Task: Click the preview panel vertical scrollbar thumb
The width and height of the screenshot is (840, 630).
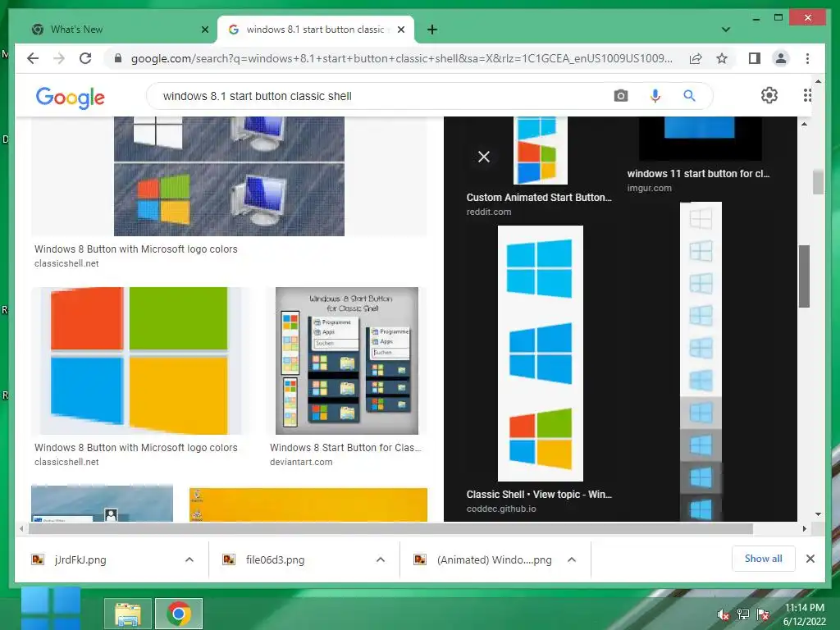Action: point(804,276)
